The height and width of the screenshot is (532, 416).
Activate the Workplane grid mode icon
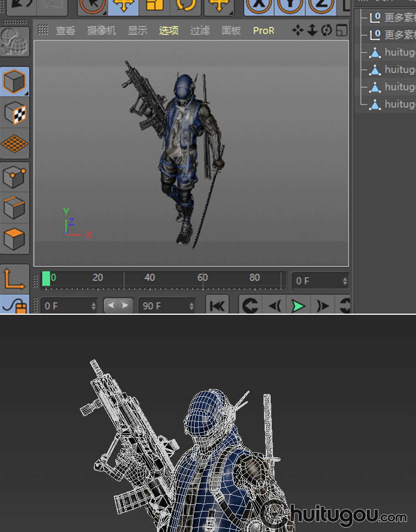pyautogui.click(x=14, y=144)
